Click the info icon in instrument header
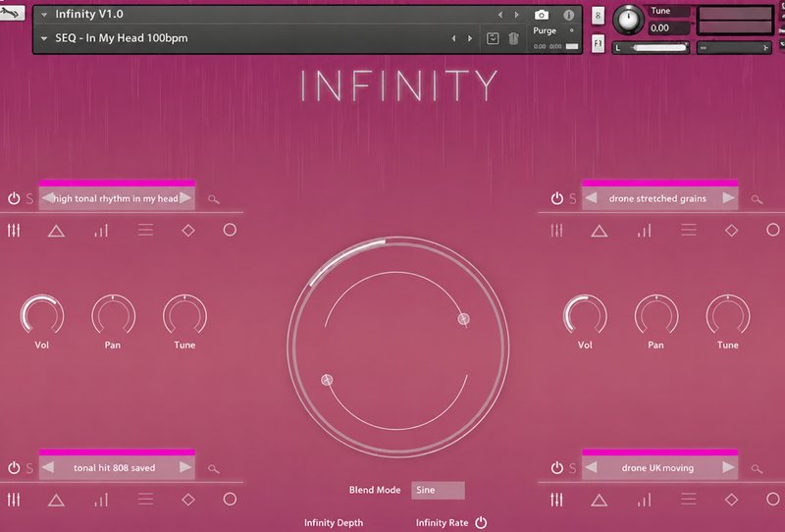The width and height of the screenshot is (785, 532). click(x=569, y=15)
